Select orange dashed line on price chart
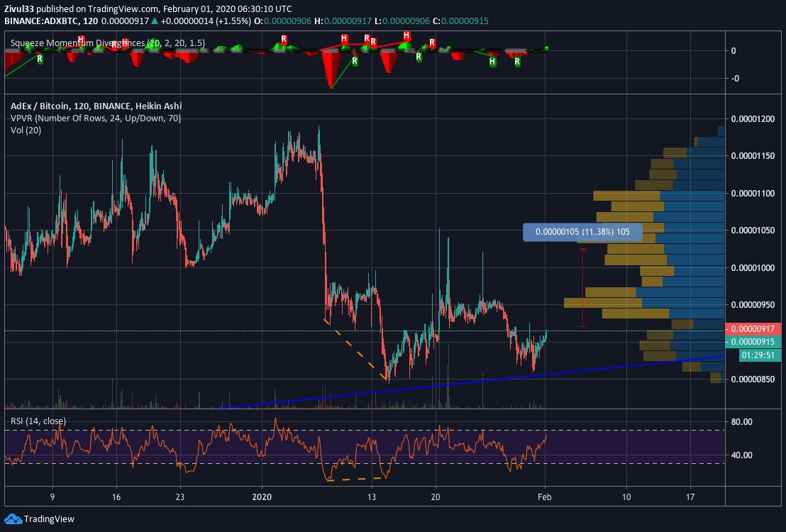 click(355, 348)
